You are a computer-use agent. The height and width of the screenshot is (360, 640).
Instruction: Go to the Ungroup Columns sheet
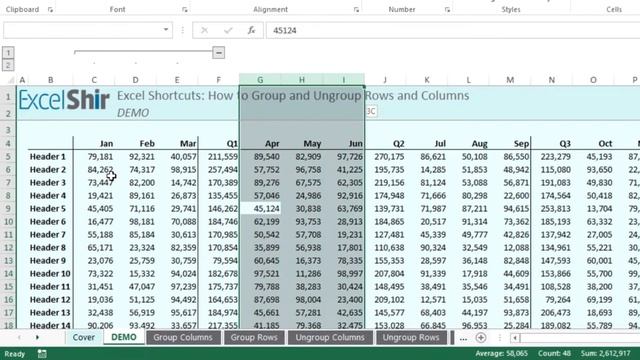coord(330,338)
